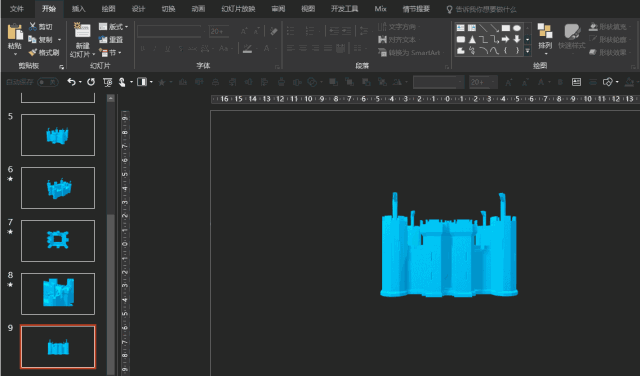
Task: Select the Triangle shape
Action: (x=472, y=39)
